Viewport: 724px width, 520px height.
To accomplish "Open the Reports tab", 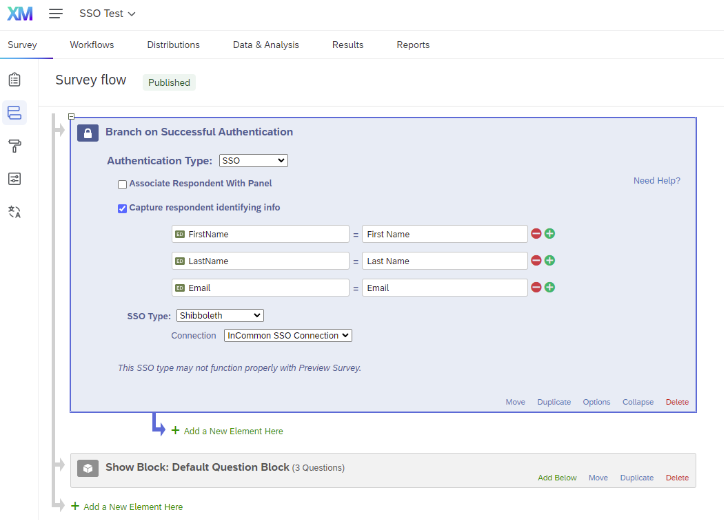I will coord(413,45).
